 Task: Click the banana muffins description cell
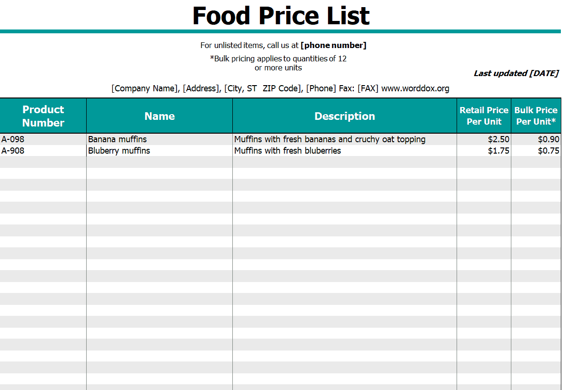345,139
